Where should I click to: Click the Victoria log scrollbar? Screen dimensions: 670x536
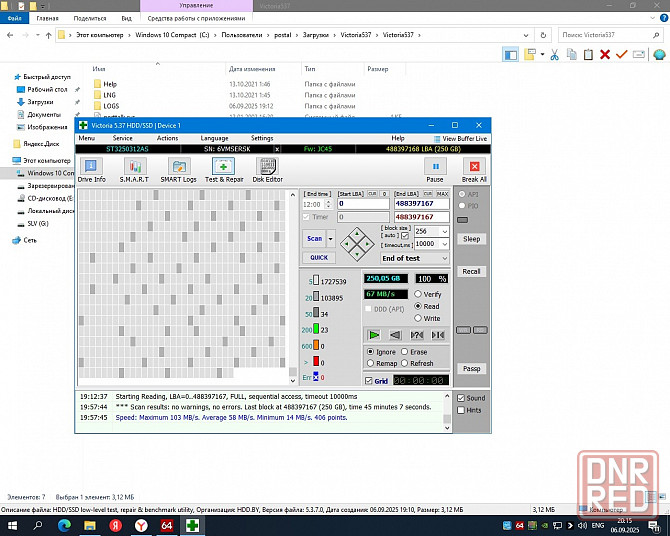[x=447, y=412]
